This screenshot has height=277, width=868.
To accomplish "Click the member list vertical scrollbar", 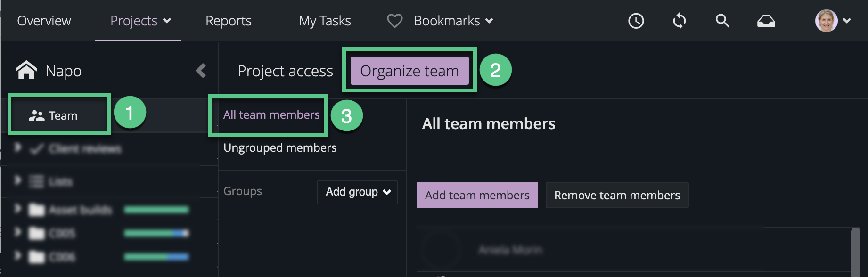I will coord(855,252).
